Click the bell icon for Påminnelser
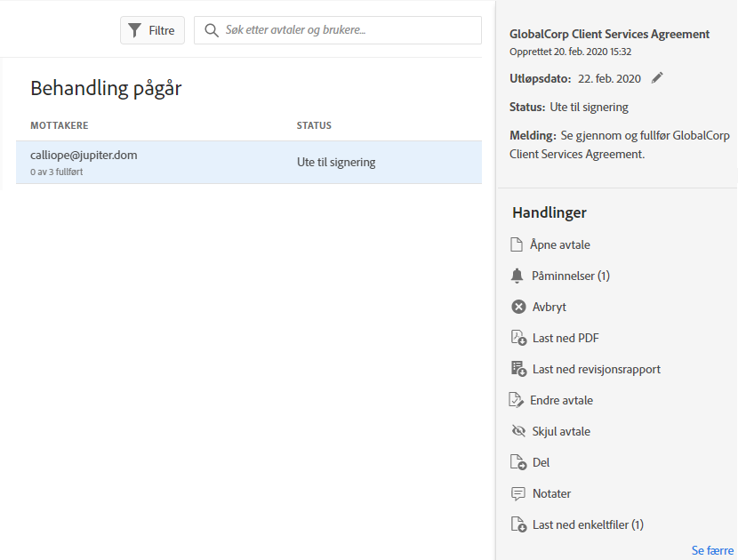 point(517,276)
